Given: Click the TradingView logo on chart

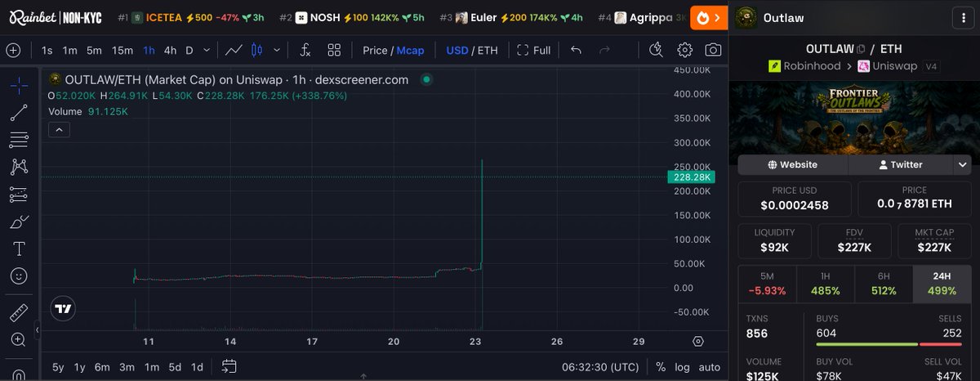Looking at the screenshot, I should click(63, 309).
